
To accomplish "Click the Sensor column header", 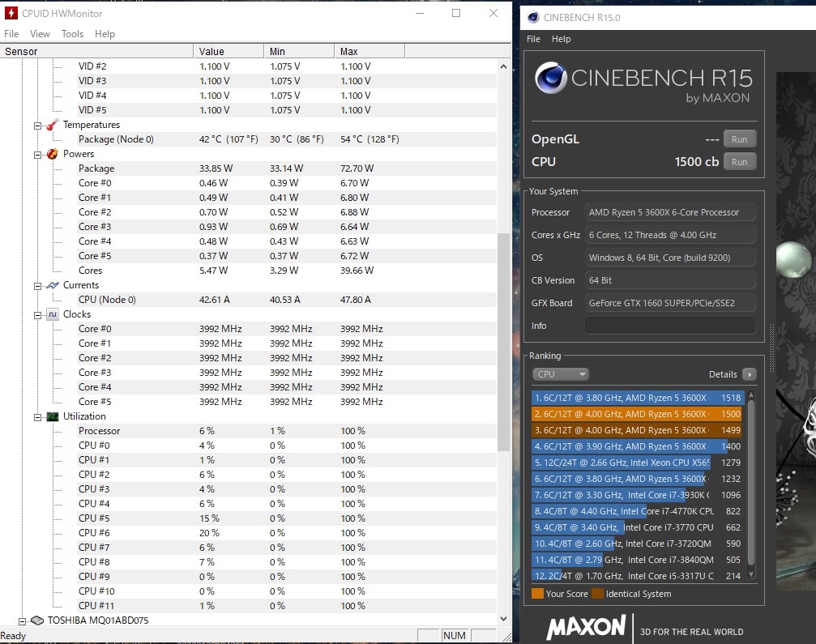I will pyautogui.click(x=96, y=52).
